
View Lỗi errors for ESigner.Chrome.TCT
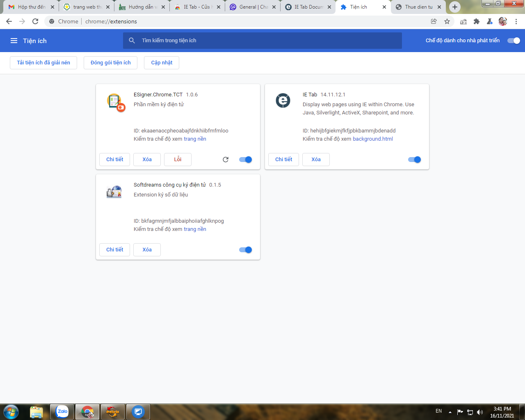point(178,160)
